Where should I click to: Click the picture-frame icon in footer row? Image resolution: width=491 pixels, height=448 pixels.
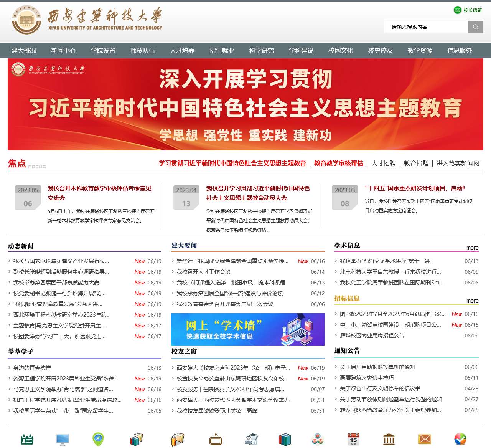tap(216, 439)
